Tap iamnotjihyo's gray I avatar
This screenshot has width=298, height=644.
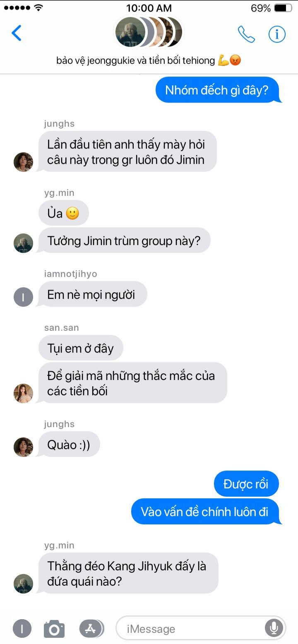click(23, 297)
